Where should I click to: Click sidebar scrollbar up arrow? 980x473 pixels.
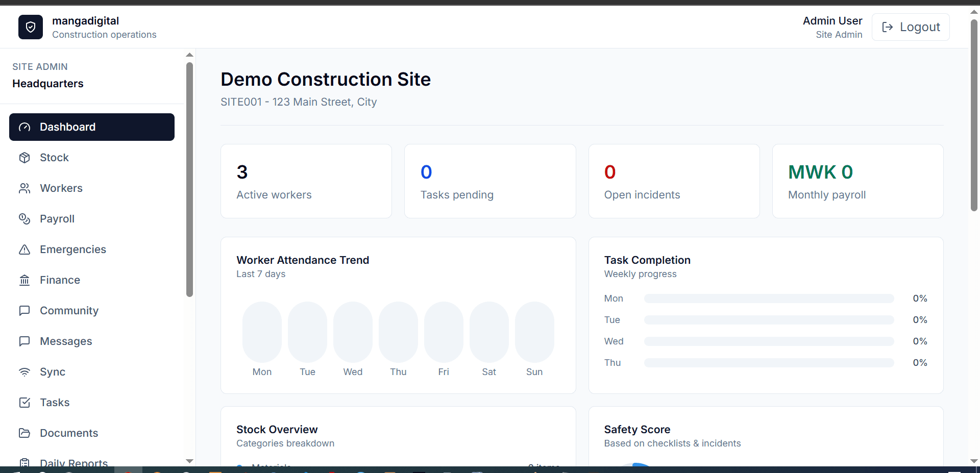point(189,55)
